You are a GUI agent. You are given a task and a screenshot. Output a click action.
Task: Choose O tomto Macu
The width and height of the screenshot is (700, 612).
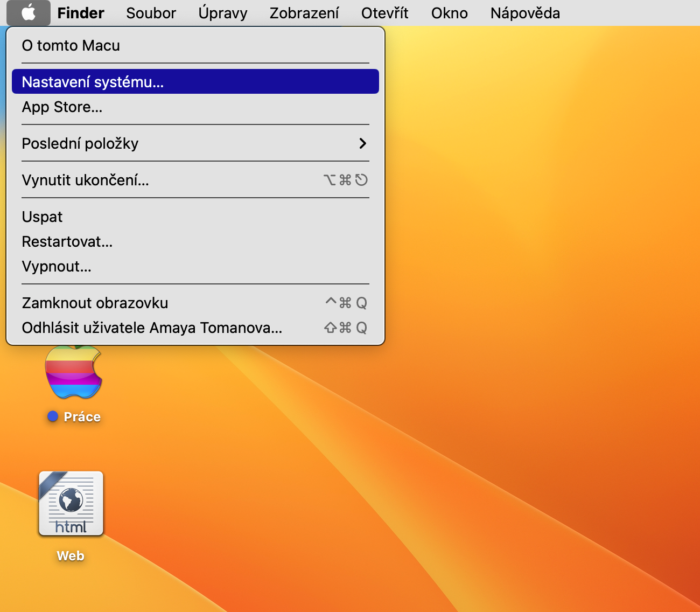coord(195,46)
